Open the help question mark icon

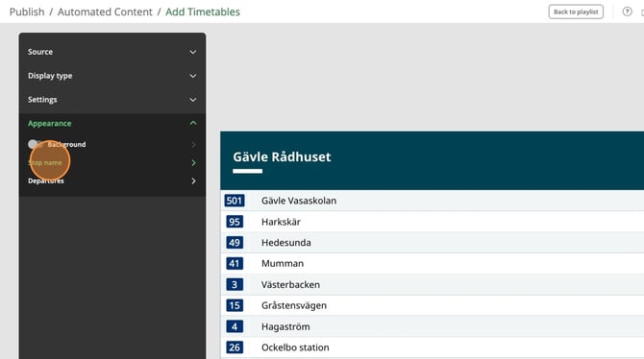(x=627, y=12)
